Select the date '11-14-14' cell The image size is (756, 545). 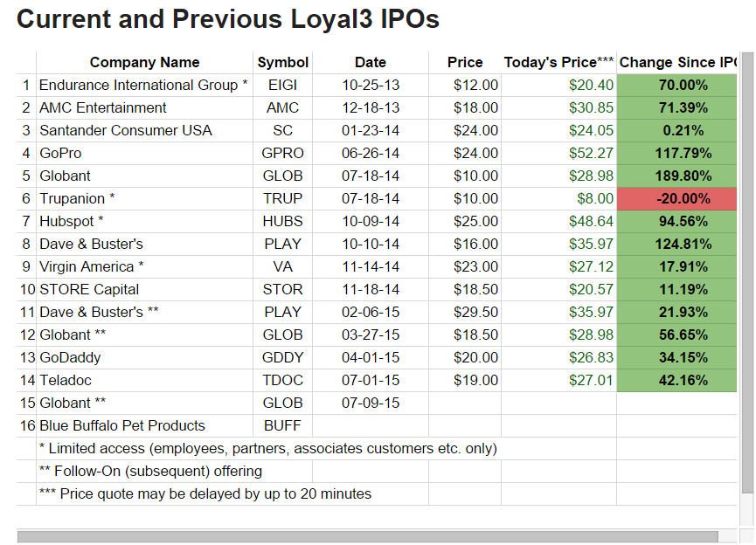coord(371,266)
